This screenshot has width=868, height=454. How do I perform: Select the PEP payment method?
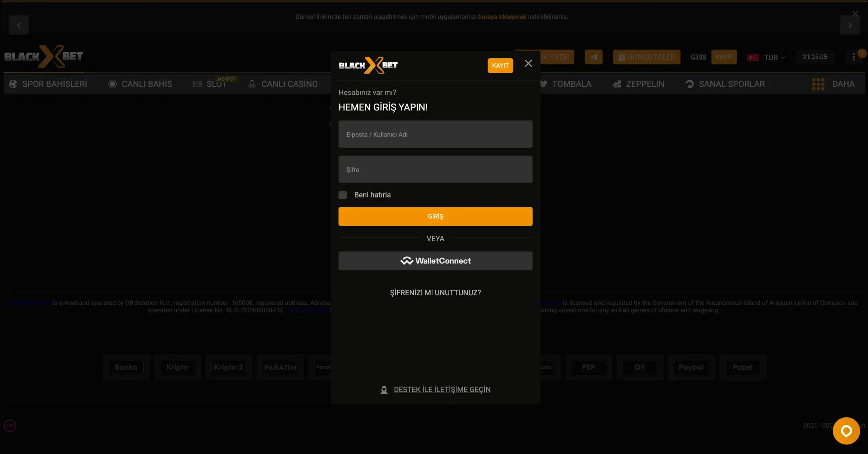pos(589,367)
